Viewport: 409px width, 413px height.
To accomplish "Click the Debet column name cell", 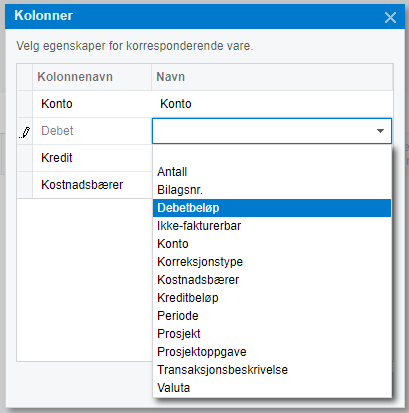I will click(92, 131).
